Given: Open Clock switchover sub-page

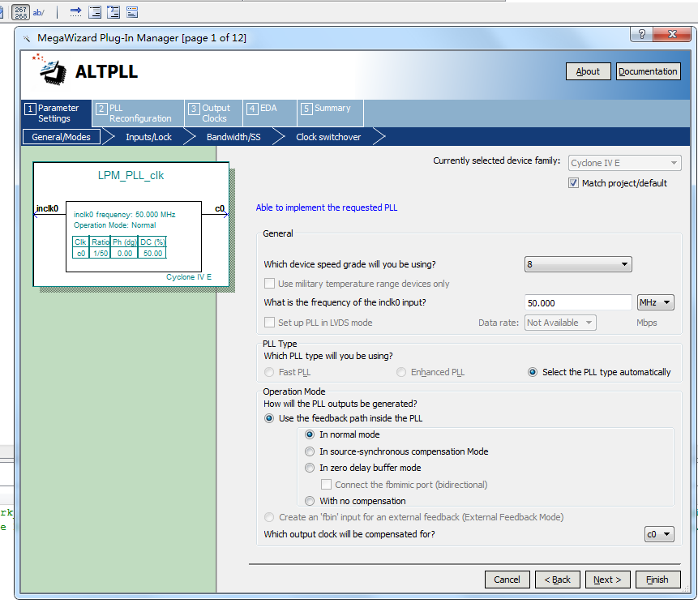Looking at the screenshot, I should (x=328, y=137).
